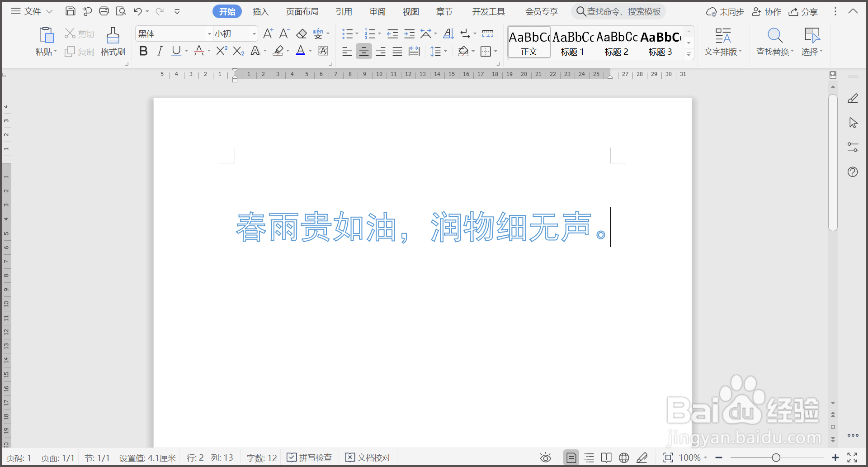
Task: Expand the Paste options arrow
Action: (55, 52)
